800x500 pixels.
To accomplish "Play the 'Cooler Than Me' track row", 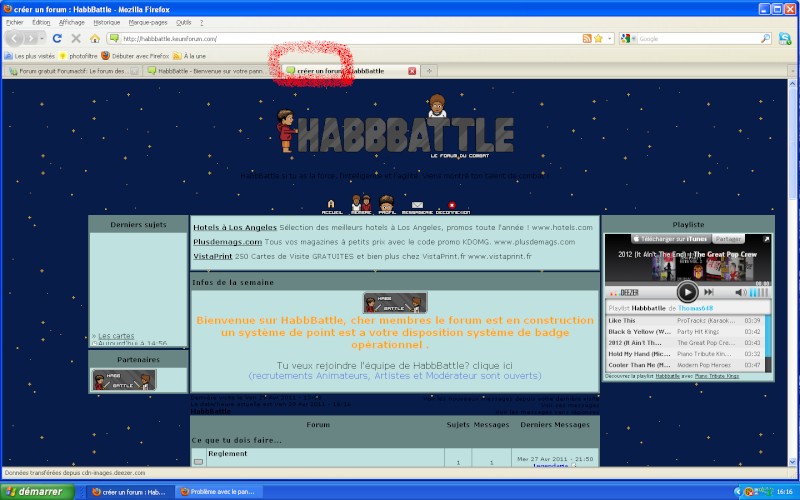I will (x=684, y=365).
